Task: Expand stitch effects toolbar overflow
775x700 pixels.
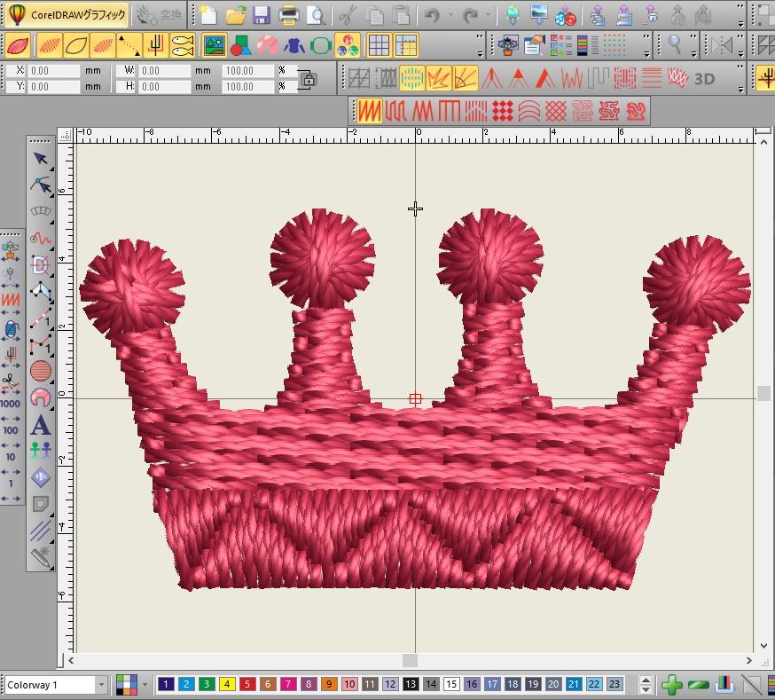Action: click(x=740, y=79)
